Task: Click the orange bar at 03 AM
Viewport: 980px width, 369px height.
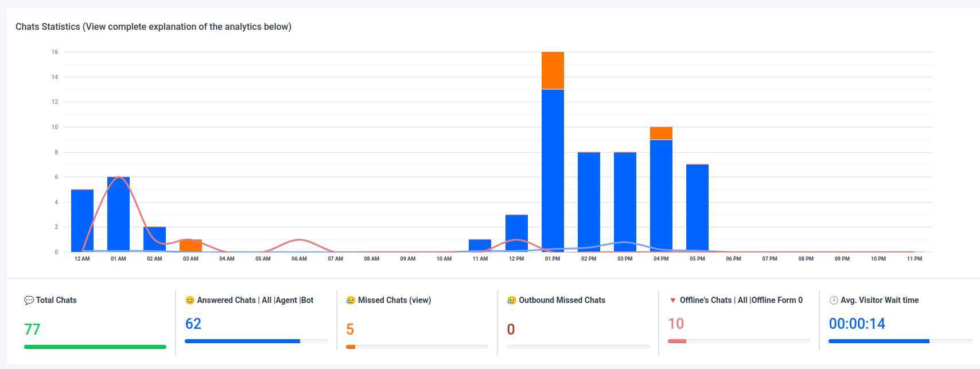Action: pos(190,246)
